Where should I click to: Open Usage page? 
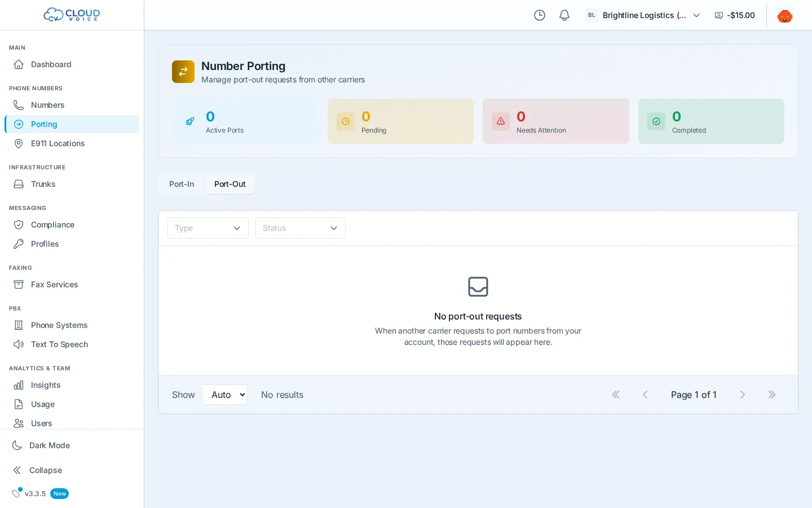[x=72, y=404]
